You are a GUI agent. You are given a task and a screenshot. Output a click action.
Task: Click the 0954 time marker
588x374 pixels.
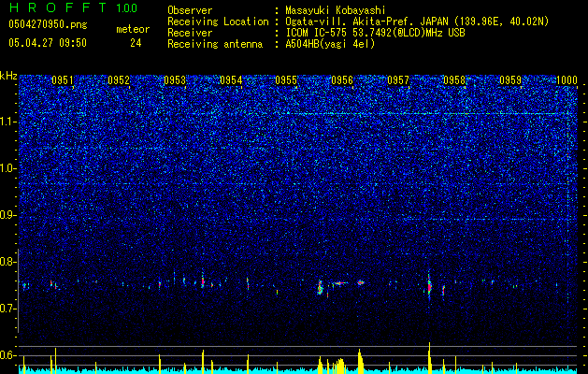click(231, 80)
